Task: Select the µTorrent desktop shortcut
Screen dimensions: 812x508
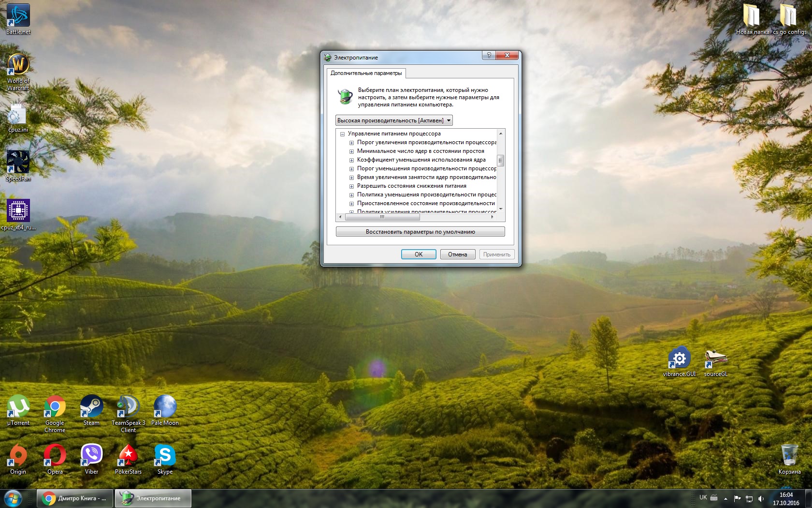Action: [x=18, y=410]
